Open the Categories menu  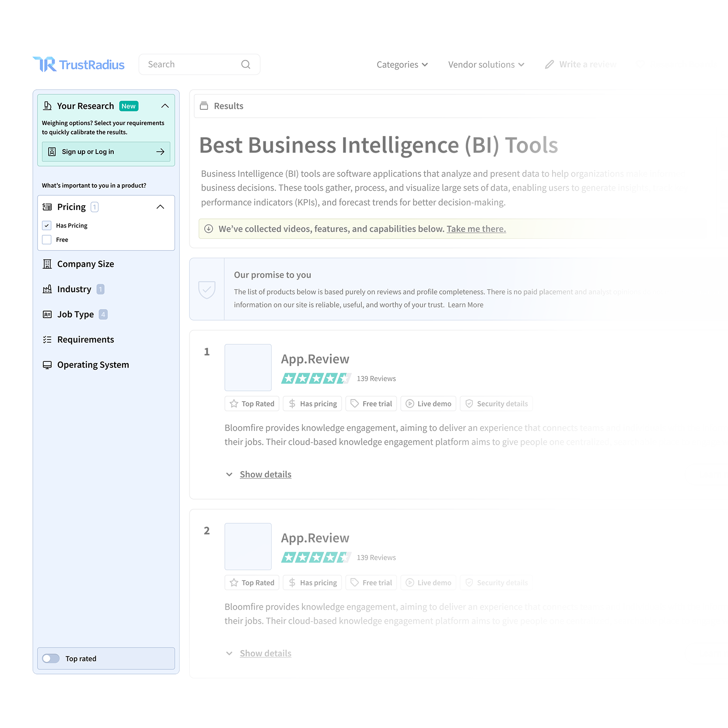402,65
